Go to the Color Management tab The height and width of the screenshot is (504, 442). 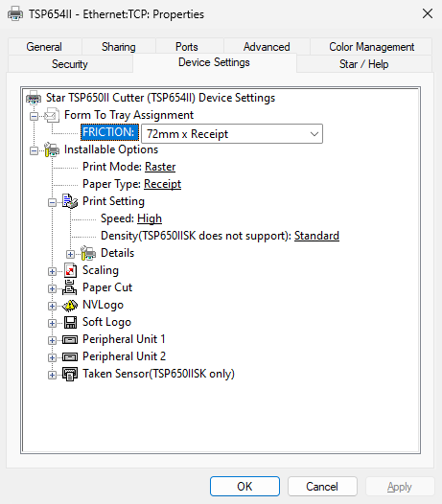click(x=372, y=47)
